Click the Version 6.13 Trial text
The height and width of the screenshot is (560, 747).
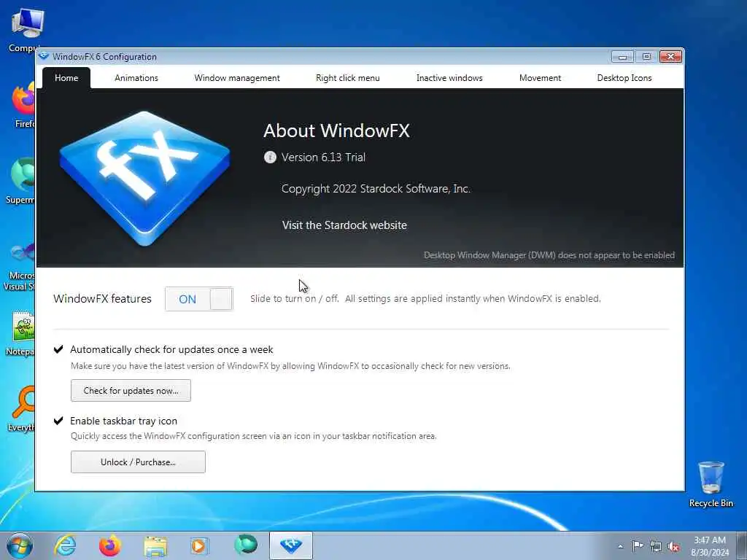323,157
